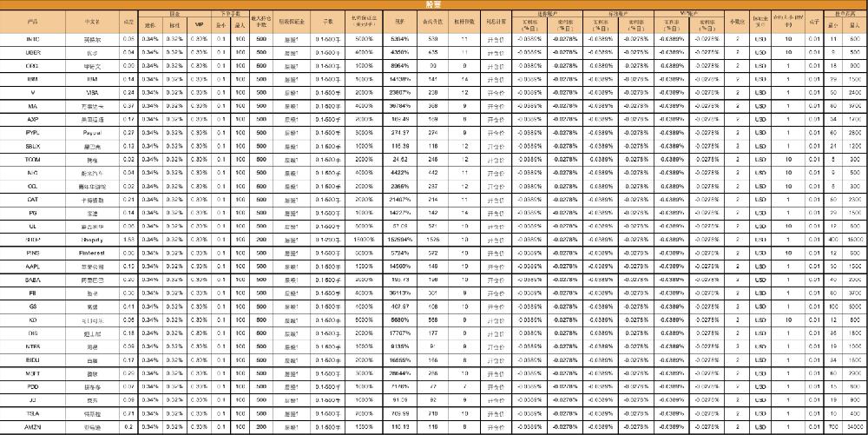Select the VIP commission header cell
The height and width of the screenshot is (435, 868).
[x=200, y=24]
